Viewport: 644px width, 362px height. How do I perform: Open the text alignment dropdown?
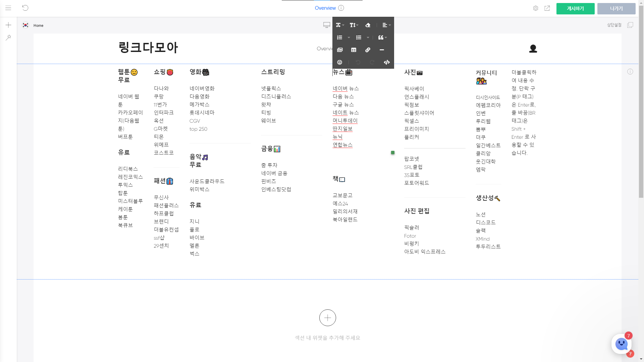click(x=386, y=25)
